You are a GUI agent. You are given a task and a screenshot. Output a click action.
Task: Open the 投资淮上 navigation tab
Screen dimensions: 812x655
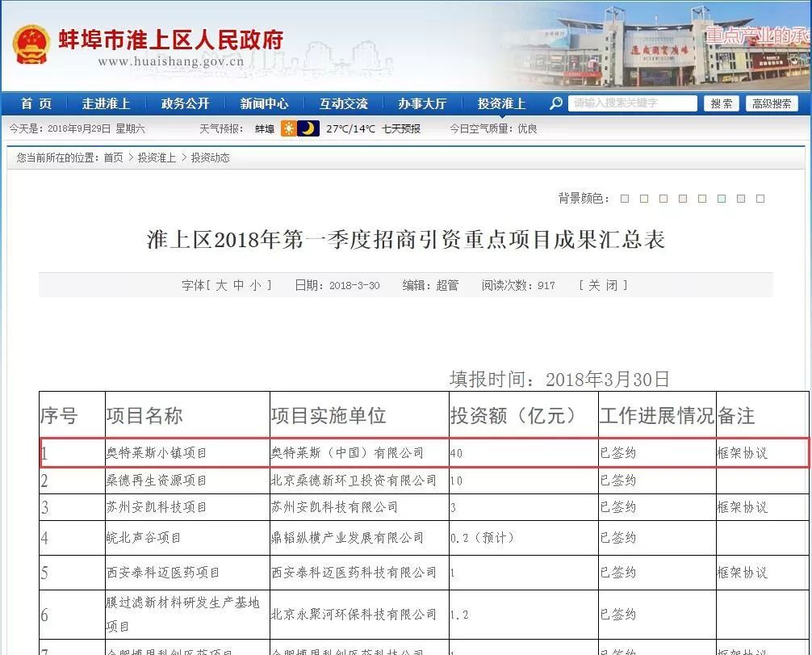[501, 103]
